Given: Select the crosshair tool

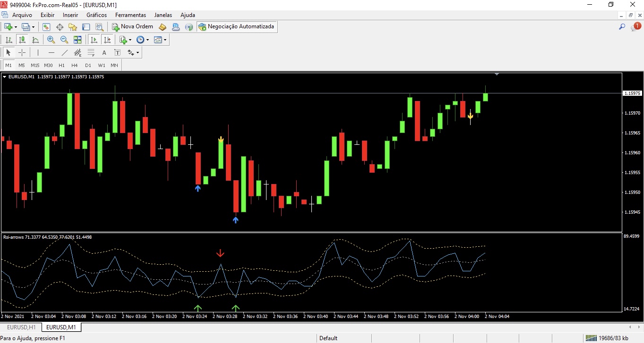Looking at the screenshot, I should [x=22, y=52].
